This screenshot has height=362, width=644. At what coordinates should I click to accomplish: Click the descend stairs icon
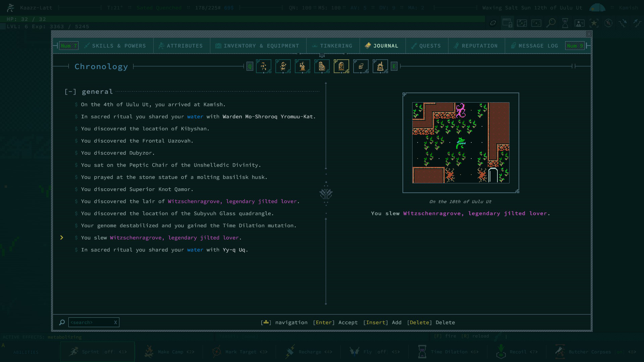tap(623, 23)
